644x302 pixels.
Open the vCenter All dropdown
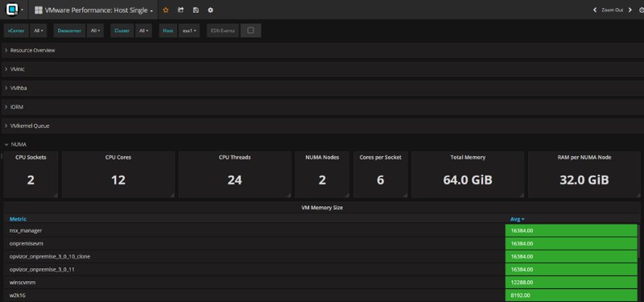pos(38,31)
